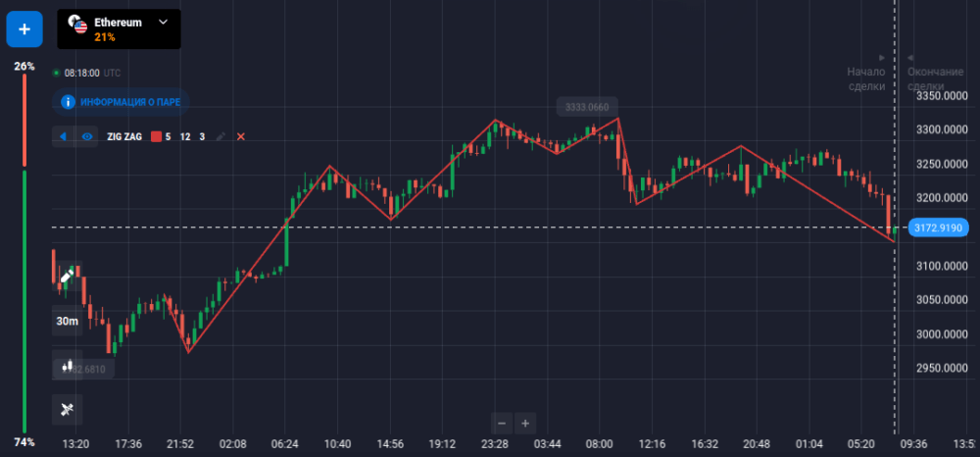Click the Окончание сделки trade end marker
980x457 pixels.
tap(936, 78)
